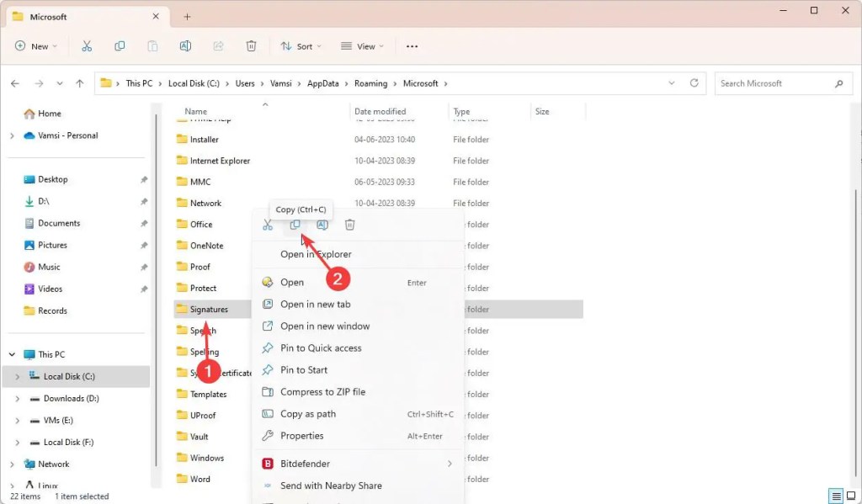Click Rename icon in the context menu
The height and width of the screenshot is (504, 862).
(322, 225)
